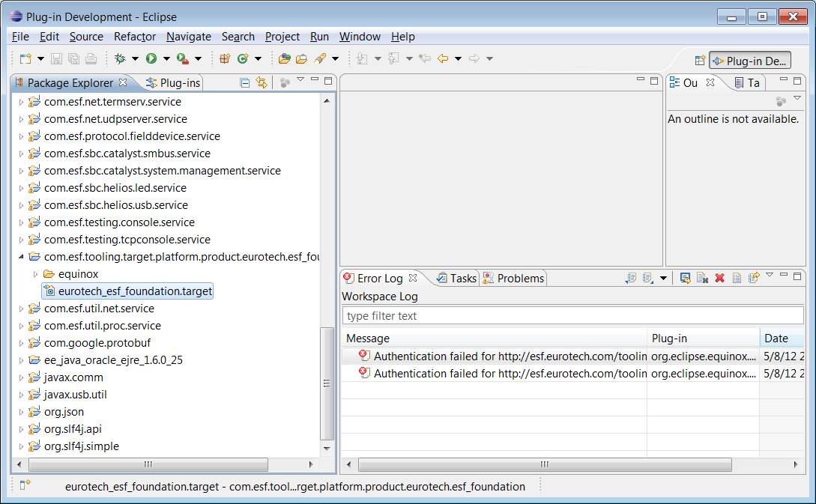Click Import Log icon in Error Log
Viewport: 816px width, 504px height.
click(x=648, y=278)
